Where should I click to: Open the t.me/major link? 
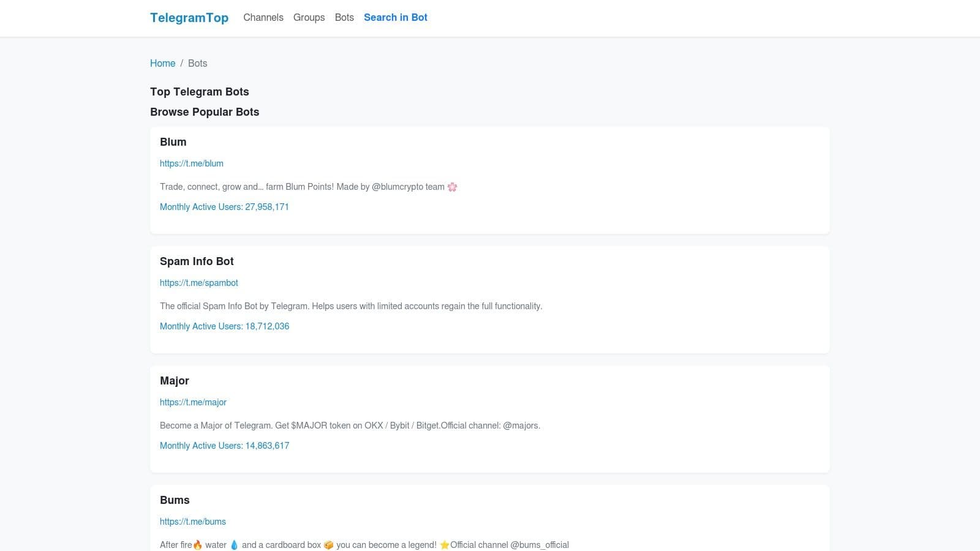[x=193, y=402]
